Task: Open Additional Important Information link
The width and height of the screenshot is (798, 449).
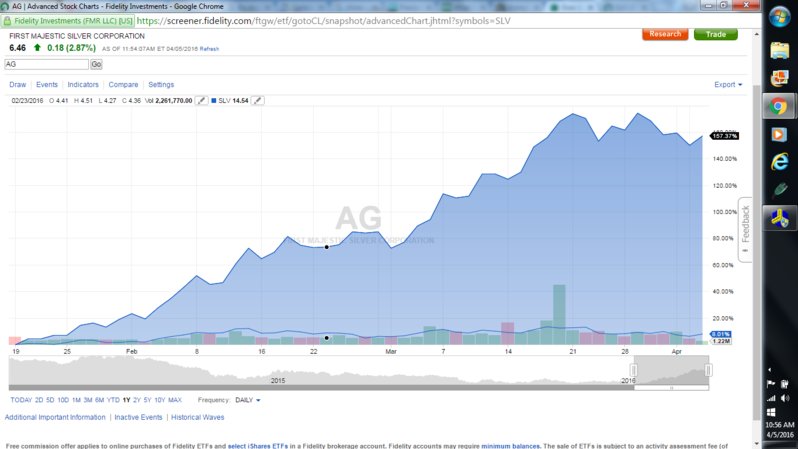Action: click(55, 417)
